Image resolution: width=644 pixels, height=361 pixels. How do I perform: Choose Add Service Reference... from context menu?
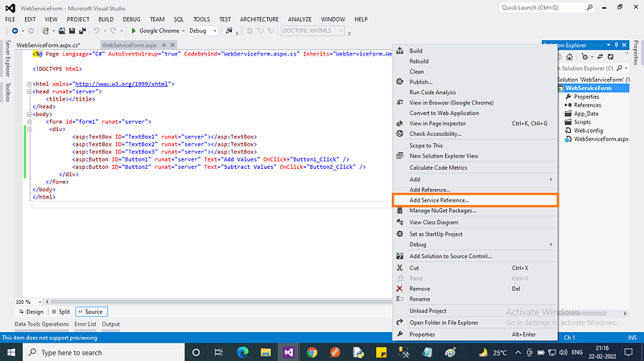pyautogui.click(x=475, y=200)
